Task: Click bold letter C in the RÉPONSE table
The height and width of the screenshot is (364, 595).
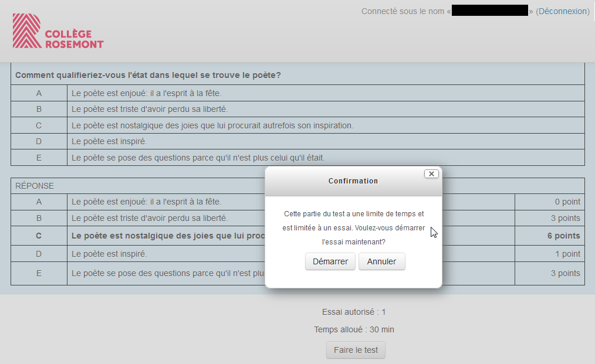Action: coord(39,236)
